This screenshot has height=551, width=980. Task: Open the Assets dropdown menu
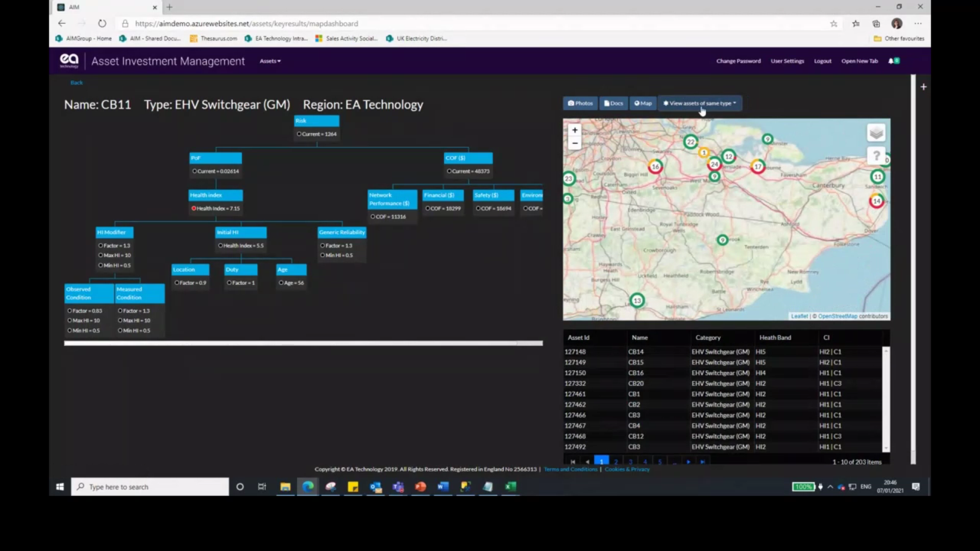pyautogui.click(x=270, y=61)
